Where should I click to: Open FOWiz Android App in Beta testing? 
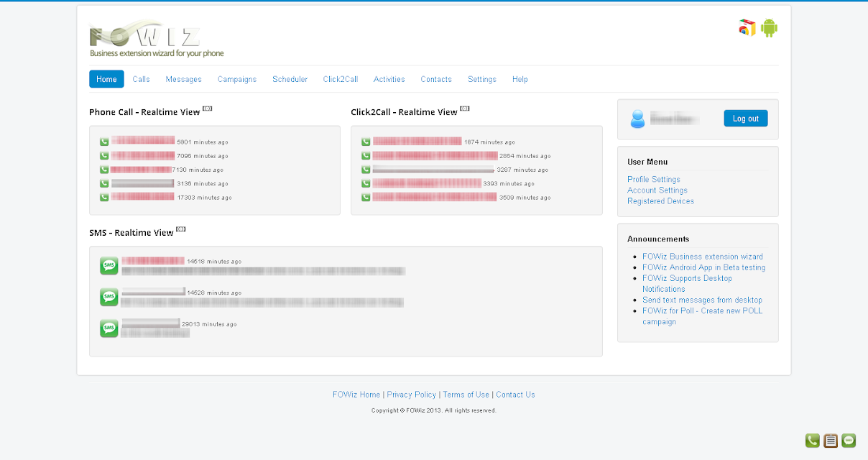tap(704, 267)
